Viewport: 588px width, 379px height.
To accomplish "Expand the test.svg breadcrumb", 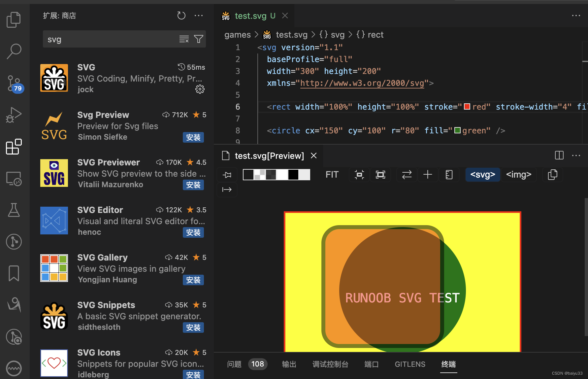I will 285,35.
